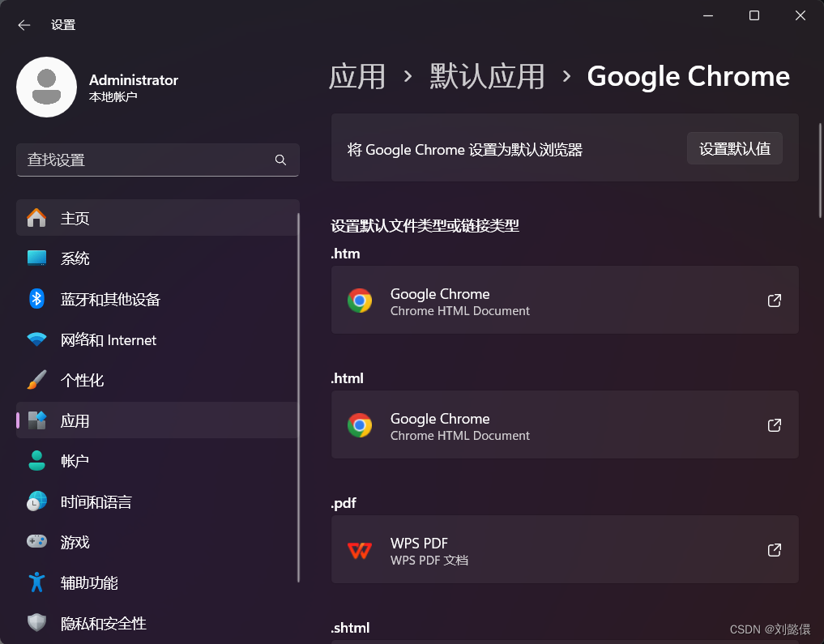Screen dimensions: 824x644
Task: Click the 本地帐户 label
Action: point(113,97)
